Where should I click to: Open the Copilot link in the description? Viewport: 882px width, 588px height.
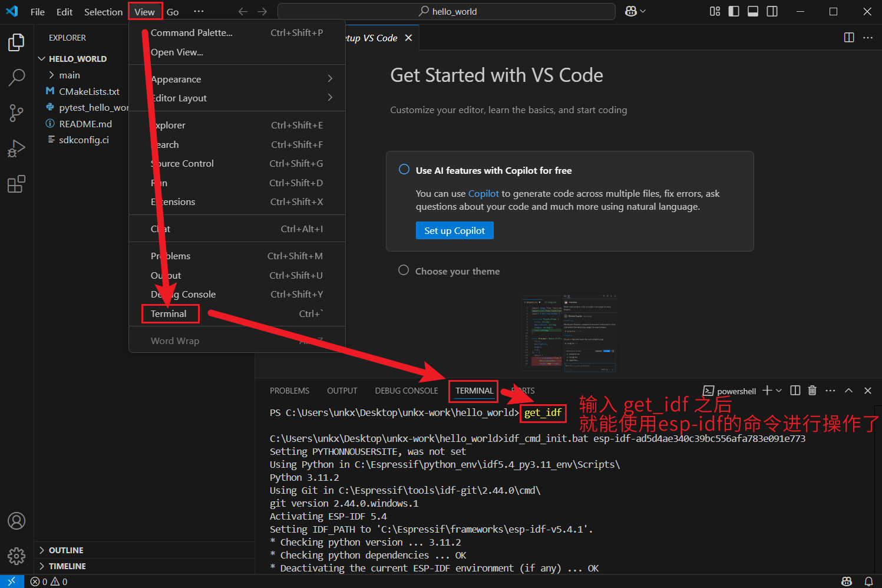click(483, 193)
